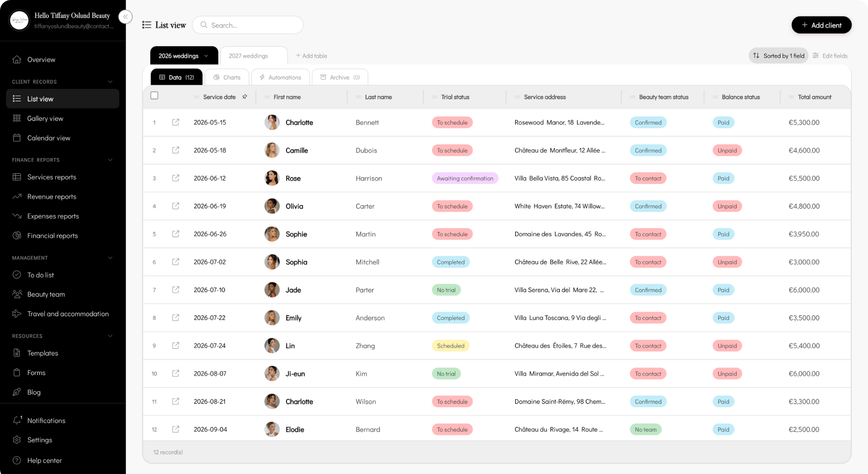This screenshot has height=474, width=868.
Task: Click the Add client button
Action: 821,25
